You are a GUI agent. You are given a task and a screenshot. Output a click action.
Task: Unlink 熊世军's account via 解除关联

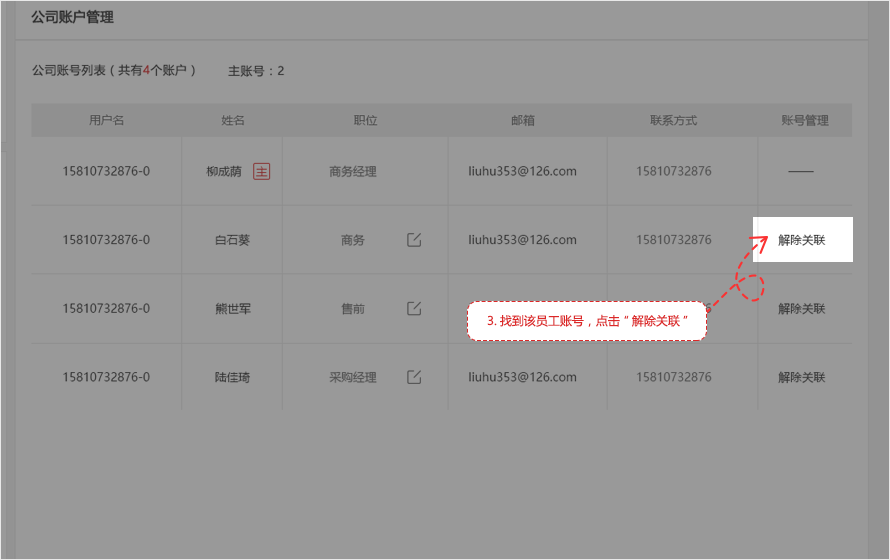[x=802, y=309]
